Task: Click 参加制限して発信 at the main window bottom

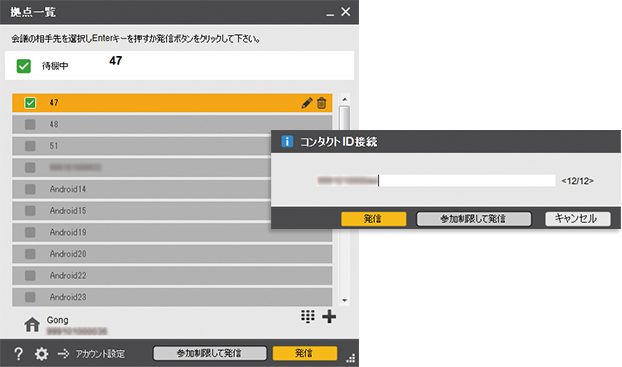Action: point(210,353)
